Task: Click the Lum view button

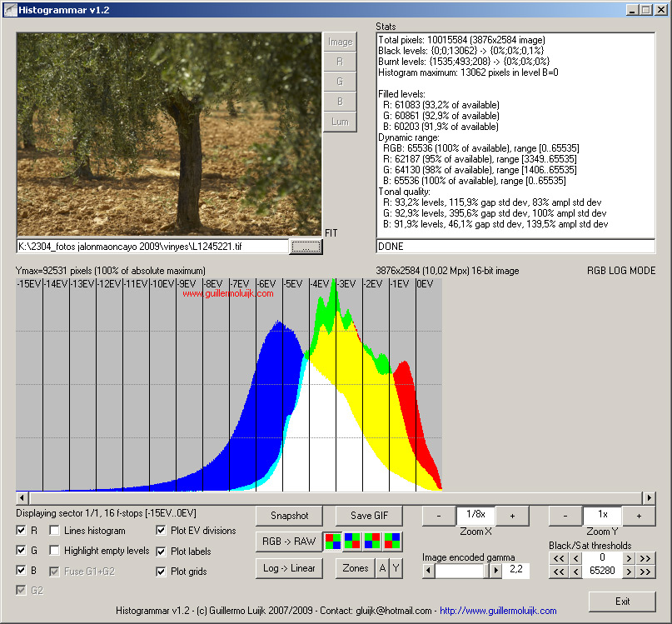Action: point(340,122)
